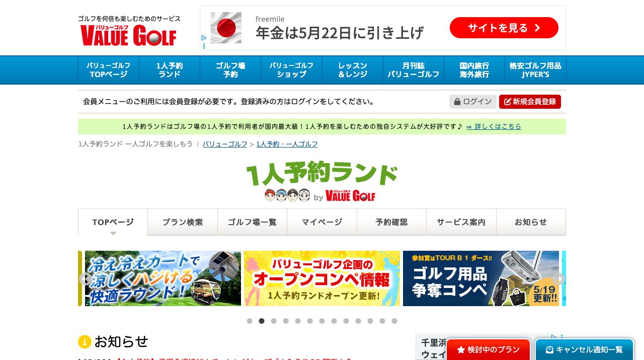Open 月刊誌バリューゴルフ nav item

point(414,70)
